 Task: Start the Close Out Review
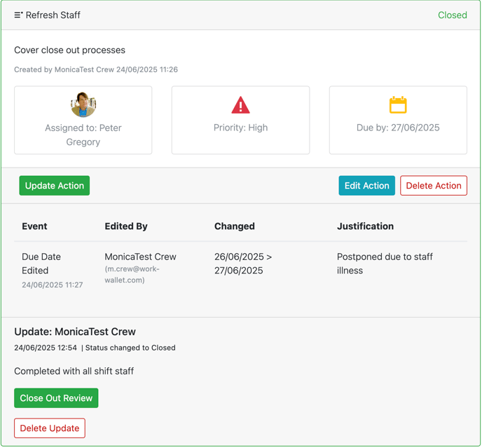click(x=56, y=398)
